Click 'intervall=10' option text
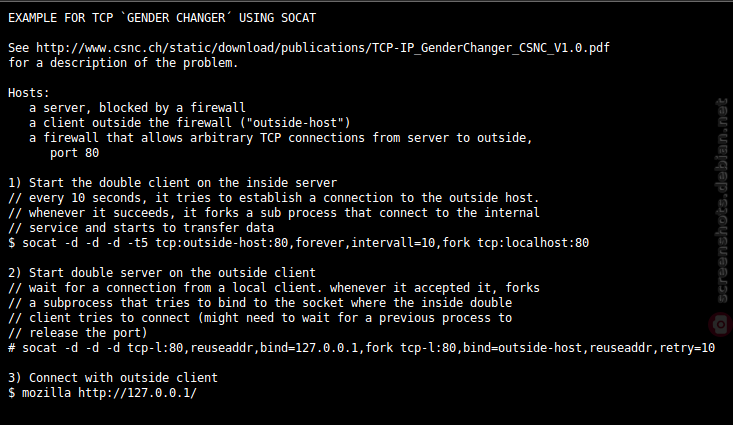 pos(393,243)
